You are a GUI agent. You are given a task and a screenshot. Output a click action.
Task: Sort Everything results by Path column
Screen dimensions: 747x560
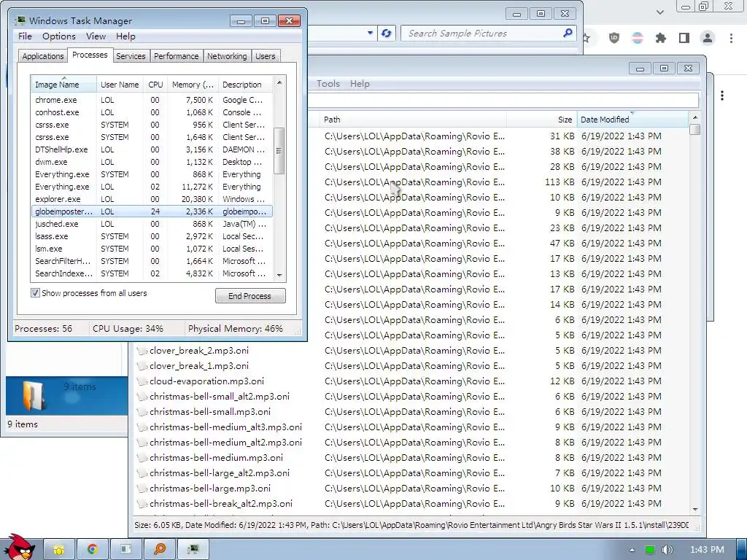pyautogui.click(x=414, y=120)
